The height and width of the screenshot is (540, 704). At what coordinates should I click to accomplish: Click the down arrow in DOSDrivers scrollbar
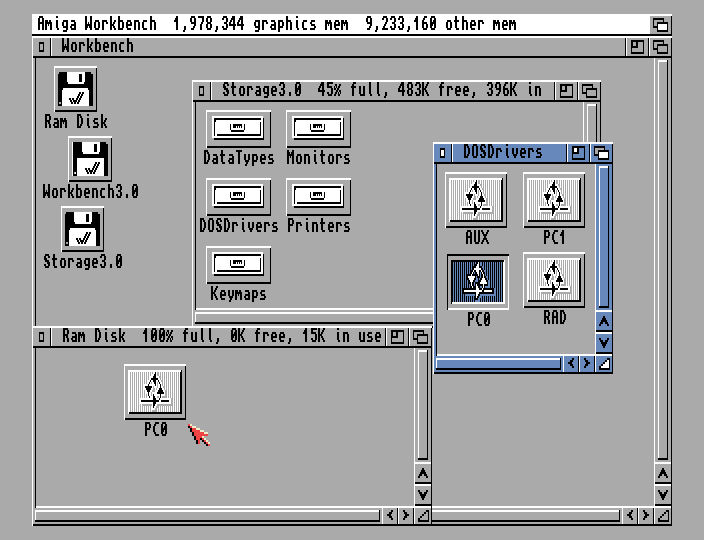pyautogui.click(x=604, y=343)
